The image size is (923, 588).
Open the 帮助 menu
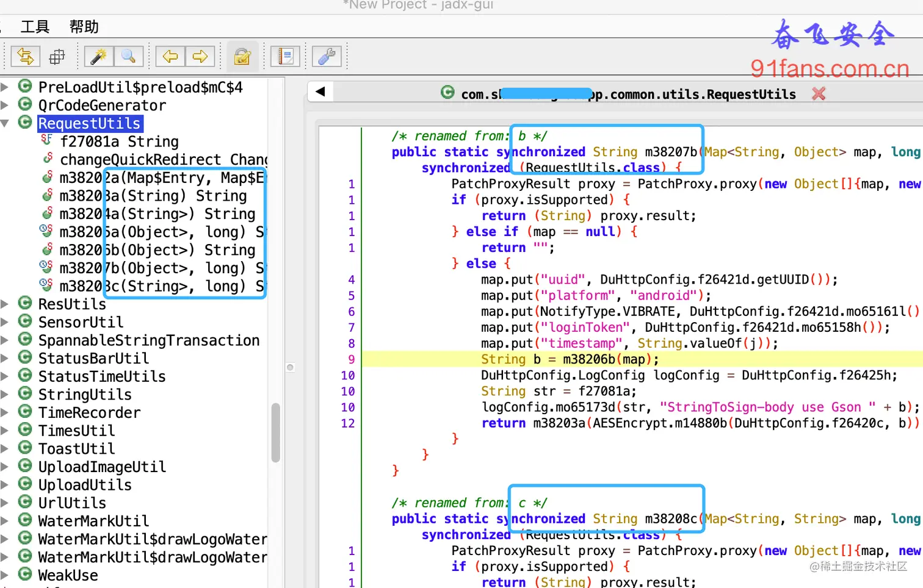[x=84, y=27]
